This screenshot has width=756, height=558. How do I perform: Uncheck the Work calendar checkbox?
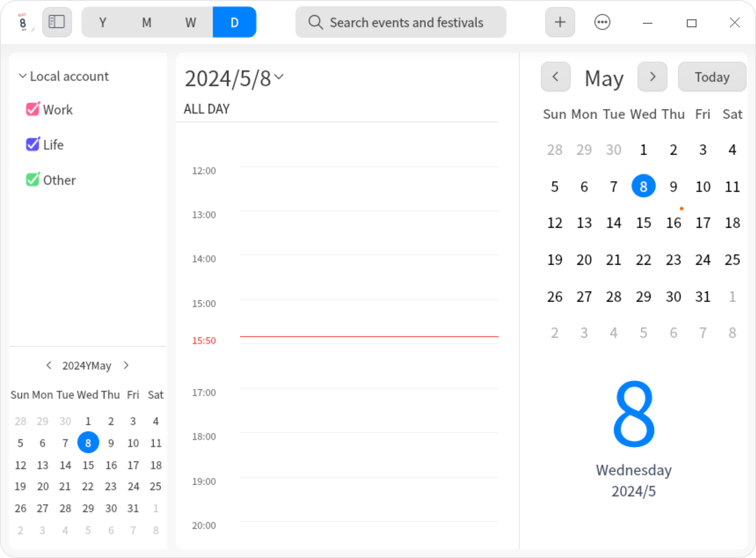pyautogui.click(x=32, y=109)
